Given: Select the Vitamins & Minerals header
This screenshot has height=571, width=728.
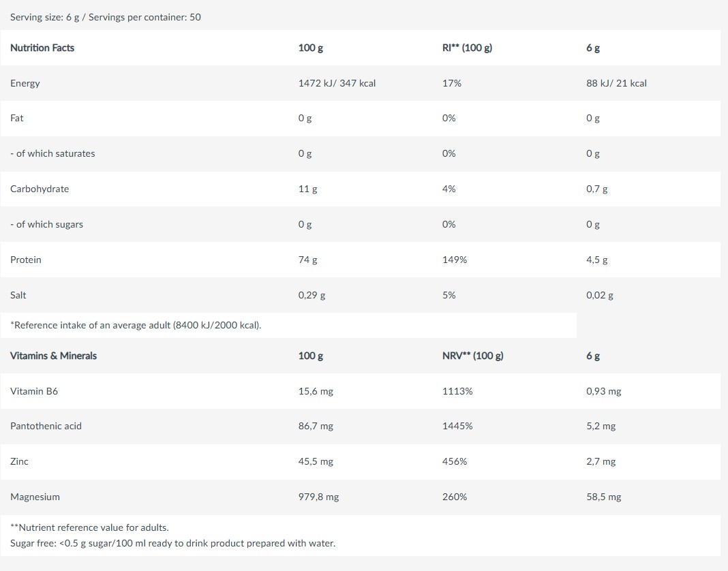Looking at the screenshot, I should pyautogui.click(x=53, y=356).
